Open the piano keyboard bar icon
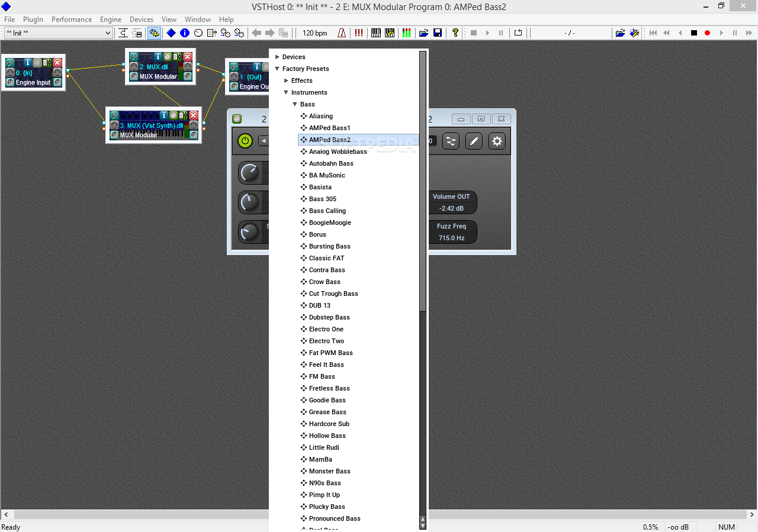 click(376, 33)
